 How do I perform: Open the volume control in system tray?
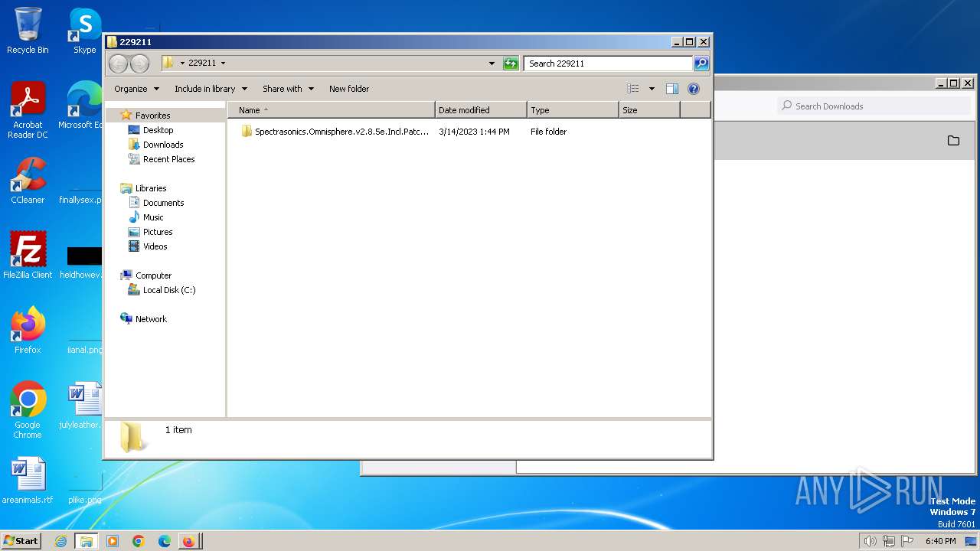pos(871,541)
